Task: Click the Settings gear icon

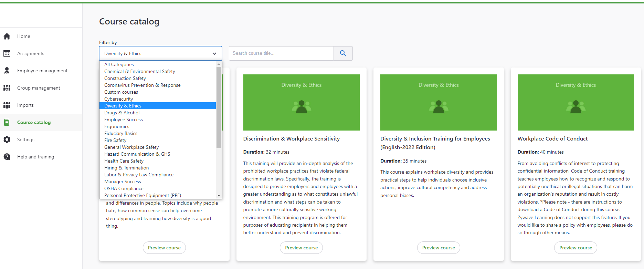Action: point(7,139)
